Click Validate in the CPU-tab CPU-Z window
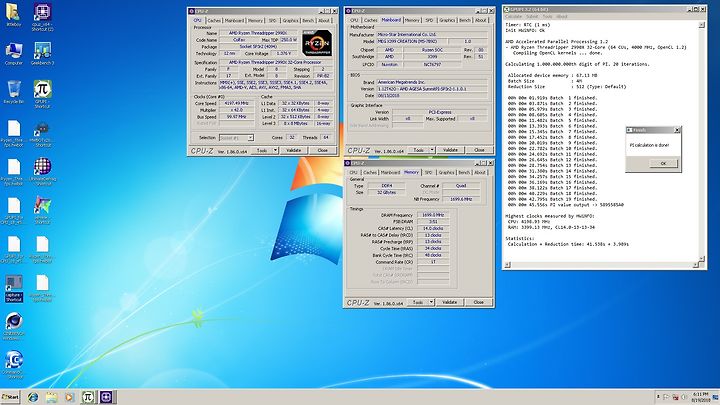 [x=293, y=150]
